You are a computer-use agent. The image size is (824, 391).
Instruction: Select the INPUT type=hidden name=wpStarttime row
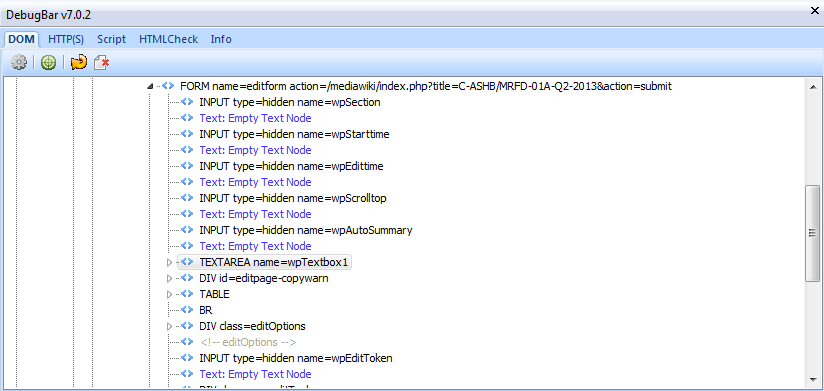[294, 134]
